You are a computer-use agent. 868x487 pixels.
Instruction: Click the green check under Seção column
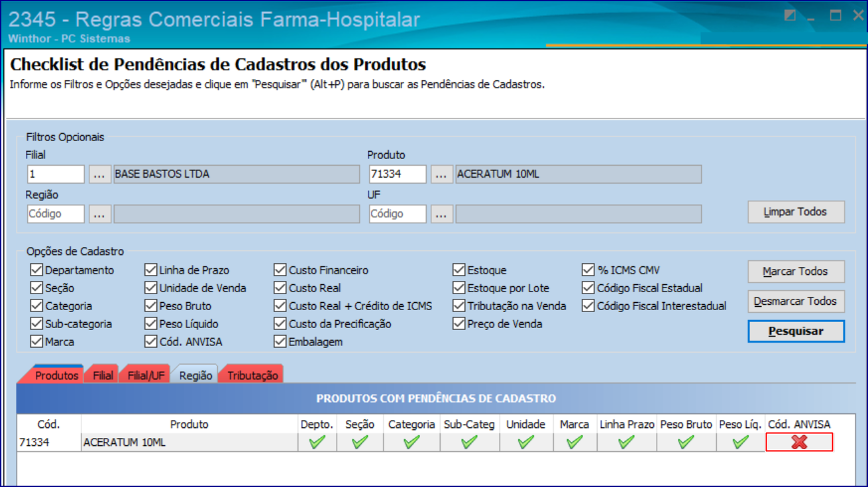360,443
